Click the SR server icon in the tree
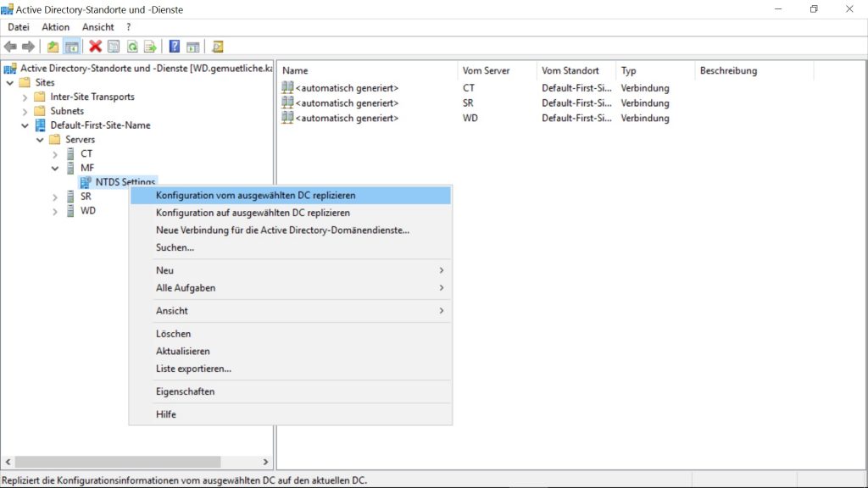Viewport: 868px width, 488px height. [x=70, y=197]
